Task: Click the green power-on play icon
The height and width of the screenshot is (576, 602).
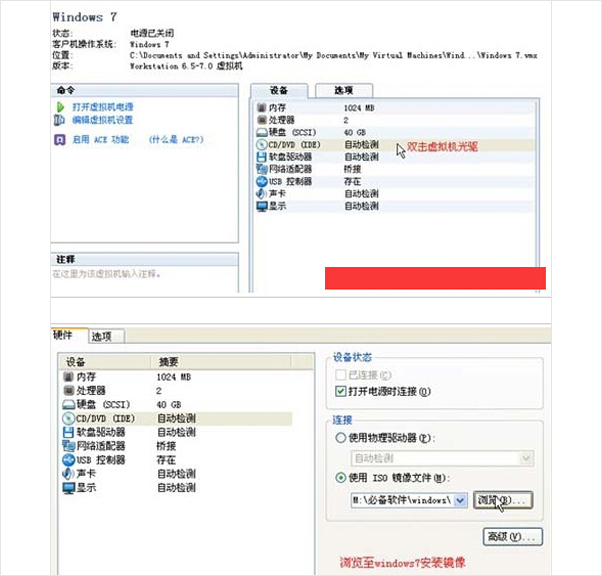Action: pyautogui.click(x=60, y=107)
